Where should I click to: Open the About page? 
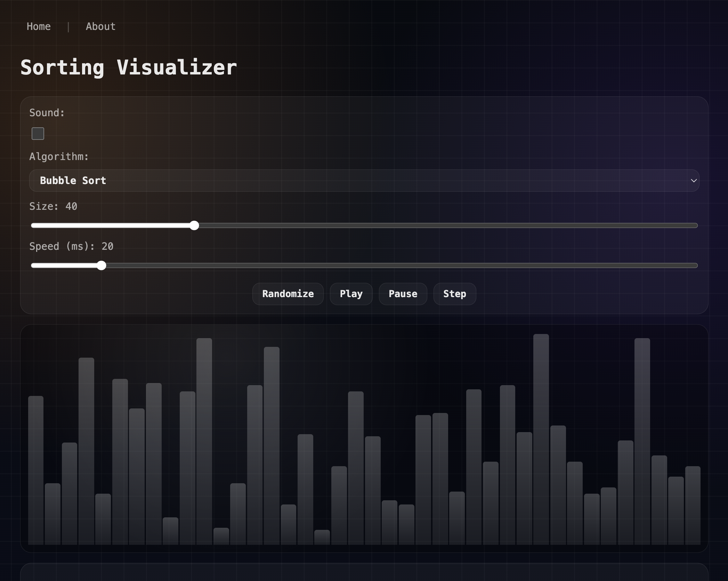[x=100, y=26]
